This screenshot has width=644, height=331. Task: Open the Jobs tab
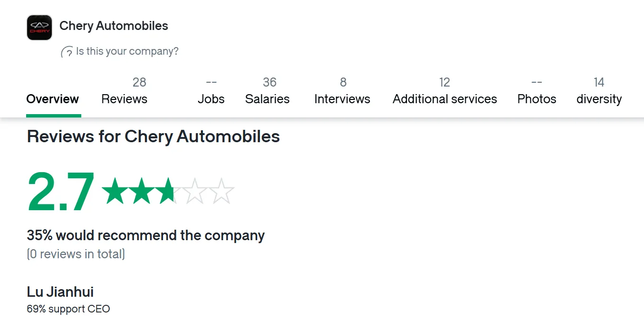[x=211, y=91]
